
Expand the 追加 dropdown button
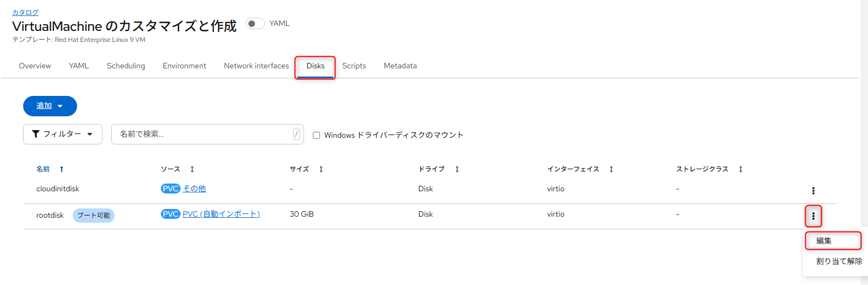tap(50, 106)
